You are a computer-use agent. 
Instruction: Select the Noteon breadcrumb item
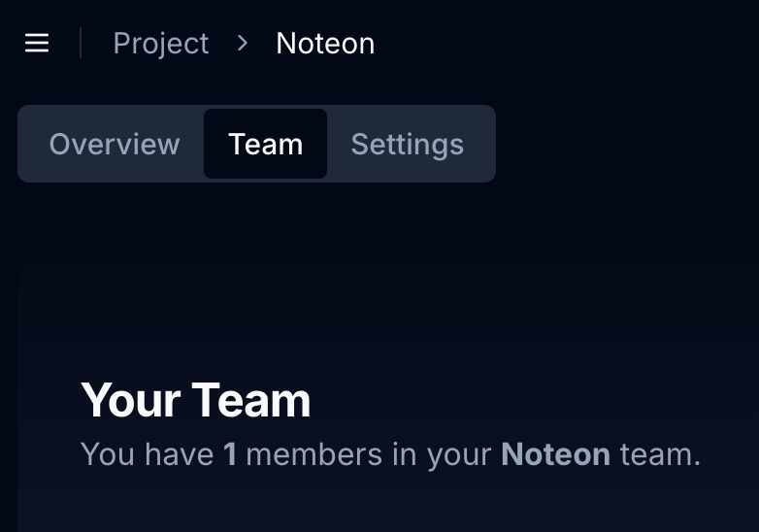click(x=325, y=44)
